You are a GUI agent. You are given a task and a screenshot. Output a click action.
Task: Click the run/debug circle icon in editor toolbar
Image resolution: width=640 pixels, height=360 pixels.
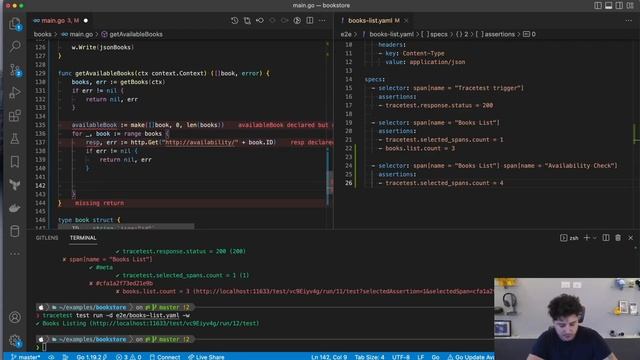(297, 20)
